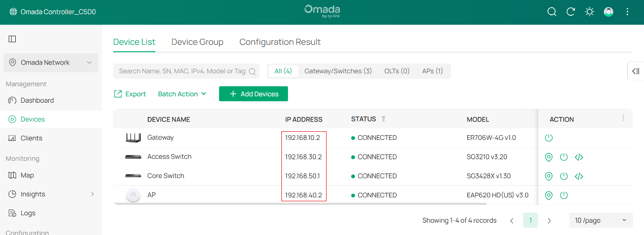
Task: Filter by Gateway/Switches (3)
Action: (x=338, y=71)
